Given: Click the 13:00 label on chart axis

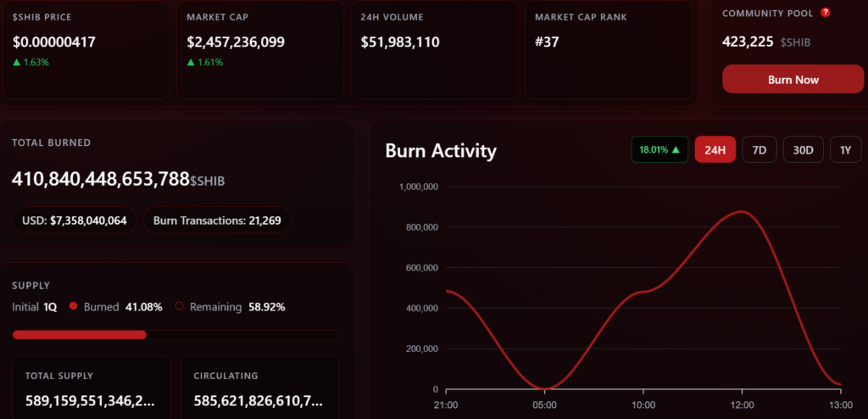Looking at the screenshot, I should pos(840,405).
